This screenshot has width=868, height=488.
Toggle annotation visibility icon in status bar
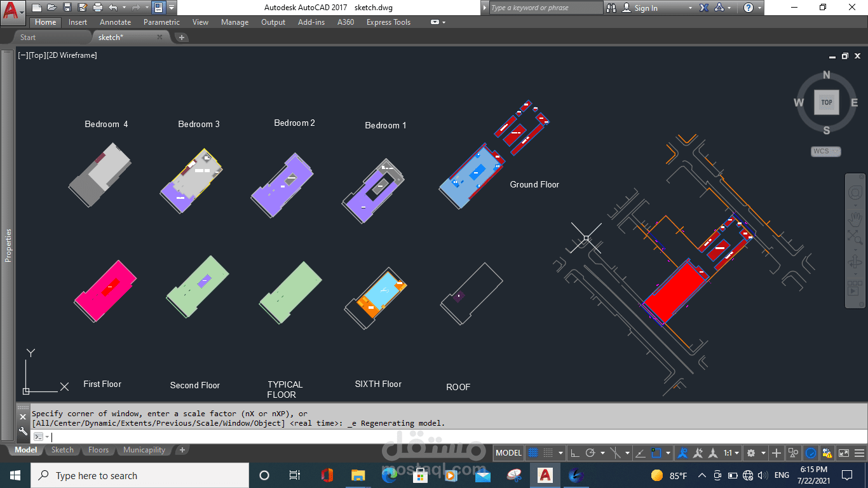682,453
